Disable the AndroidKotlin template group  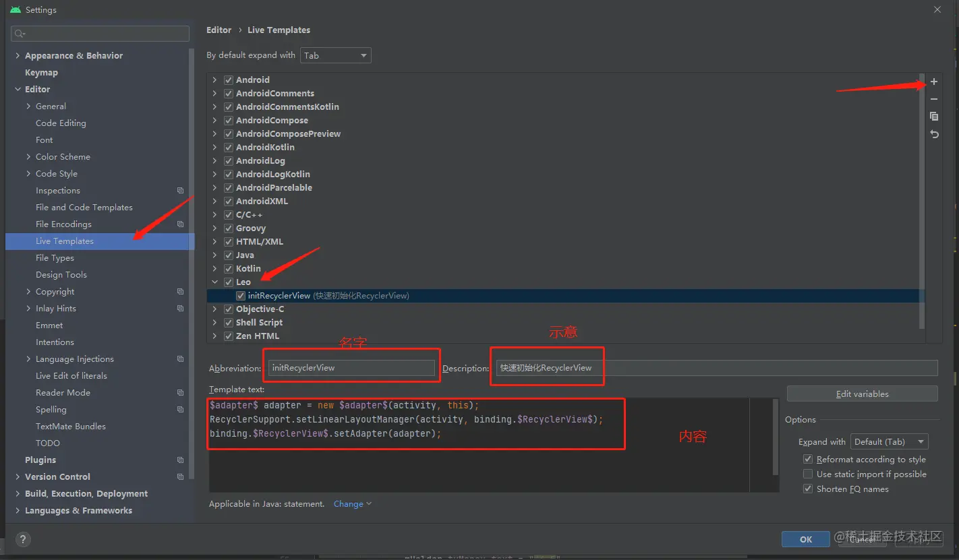pos(229,148)
